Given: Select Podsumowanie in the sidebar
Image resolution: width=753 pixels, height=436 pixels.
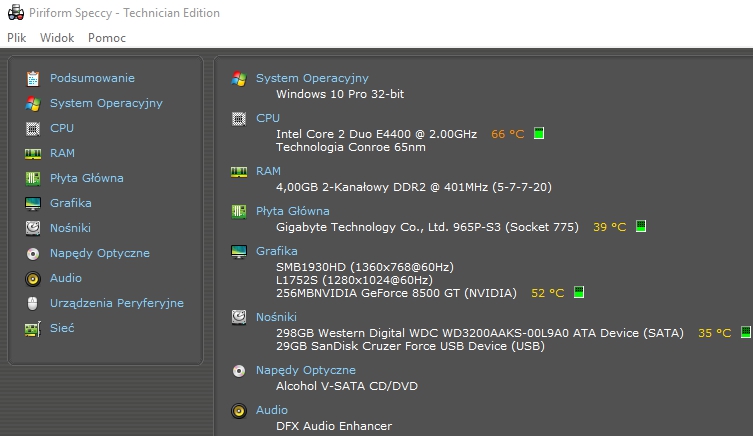Looking at the screenshot, I should 92,78.
